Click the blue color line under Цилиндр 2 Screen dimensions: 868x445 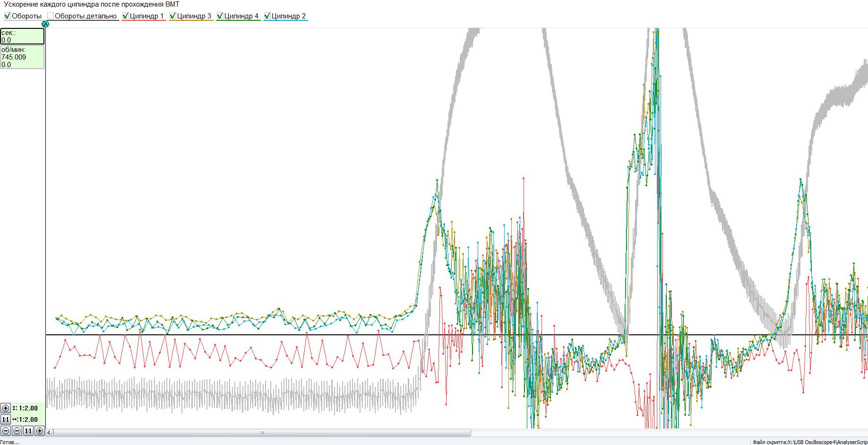point(285,21)
